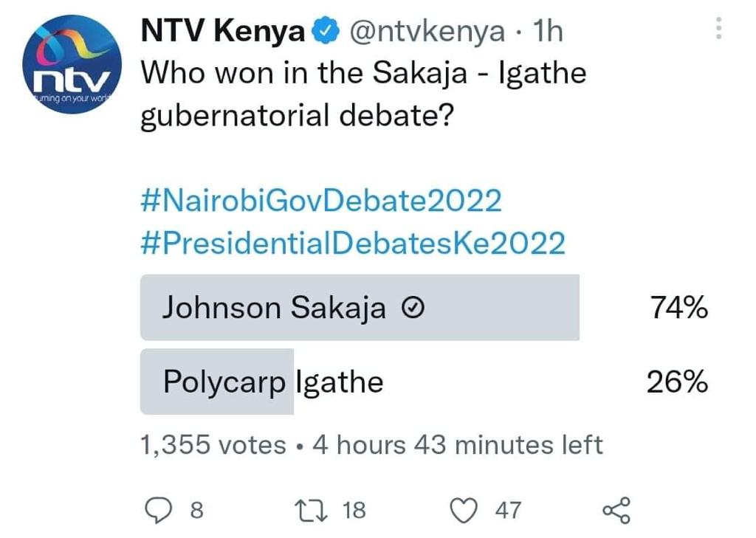Click the 26% poll result
756x538 pixels.
pos(677,382)
